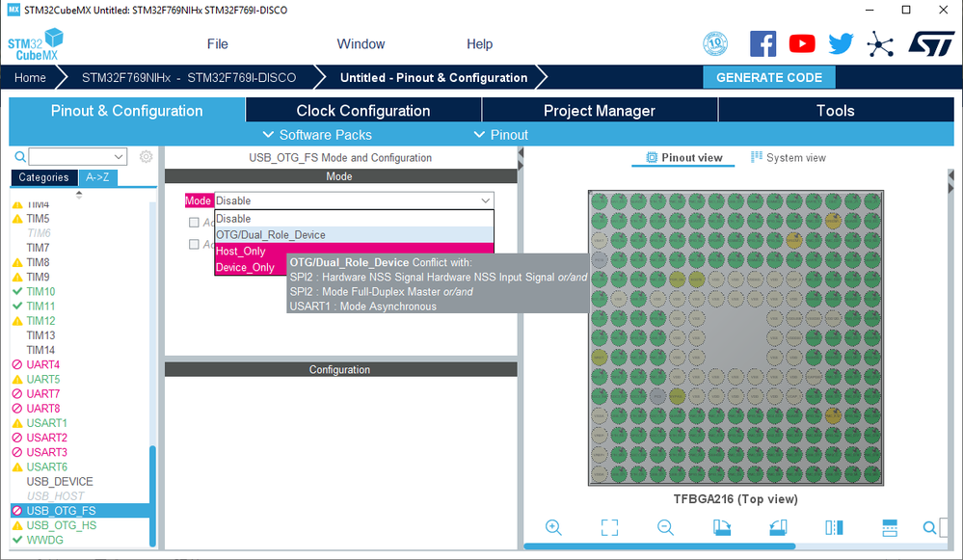Open the Twitter link icon

click(841, 43)
